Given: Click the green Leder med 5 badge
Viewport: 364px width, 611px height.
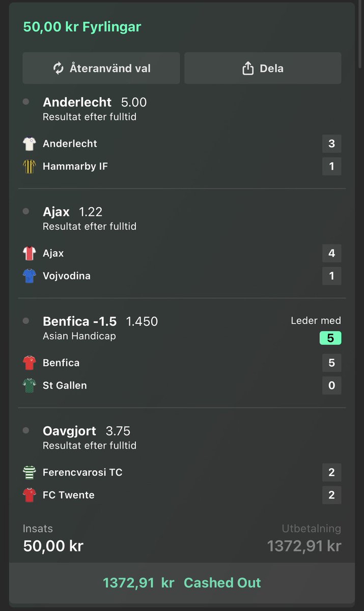Looking at the screenshot, I should [x=330, y=338].
